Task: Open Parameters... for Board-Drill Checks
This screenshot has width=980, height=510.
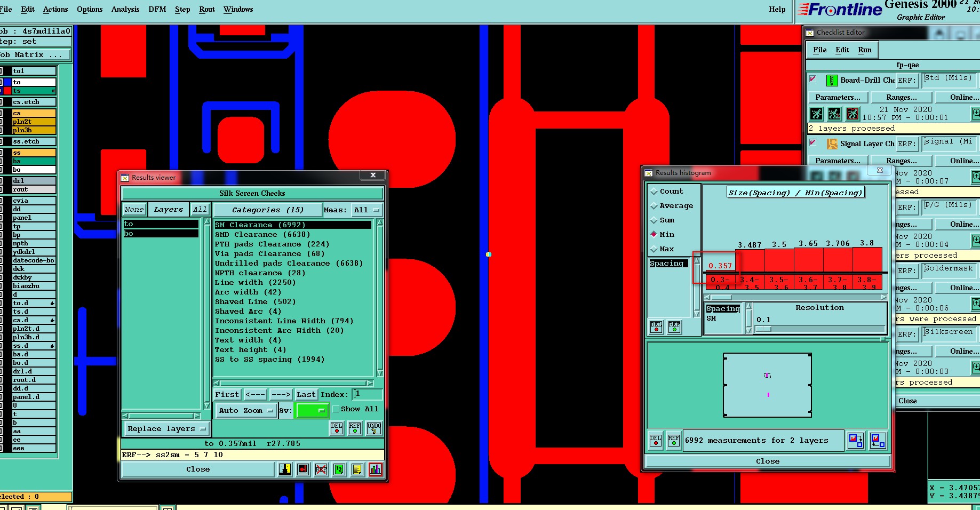Action: [x=838, y=98]
